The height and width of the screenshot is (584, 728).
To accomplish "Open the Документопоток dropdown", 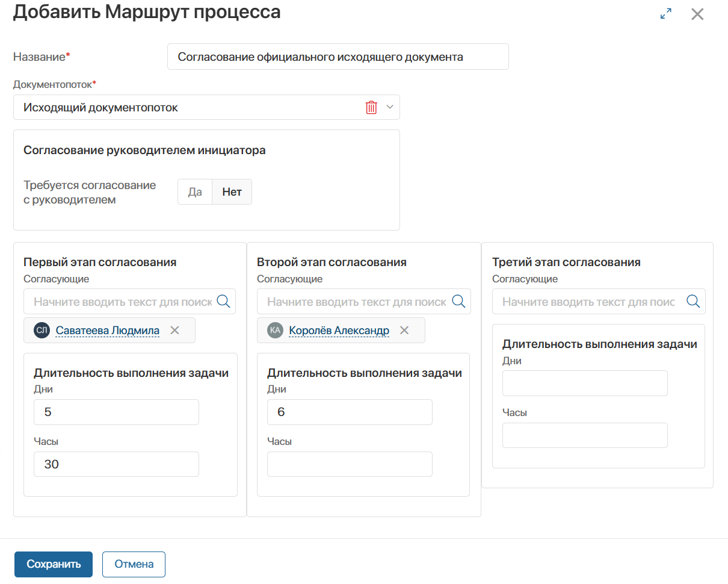I will [x=390, y=107].
